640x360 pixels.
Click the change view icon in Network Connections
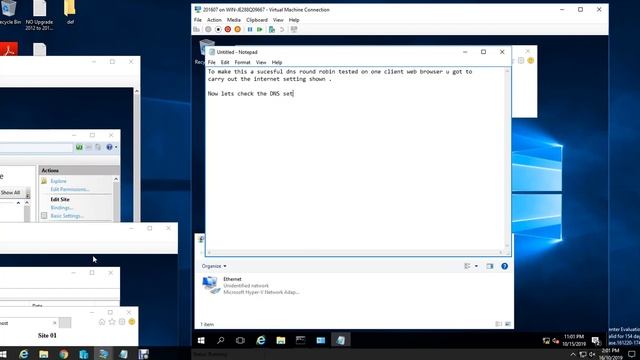tap(467, 266)
